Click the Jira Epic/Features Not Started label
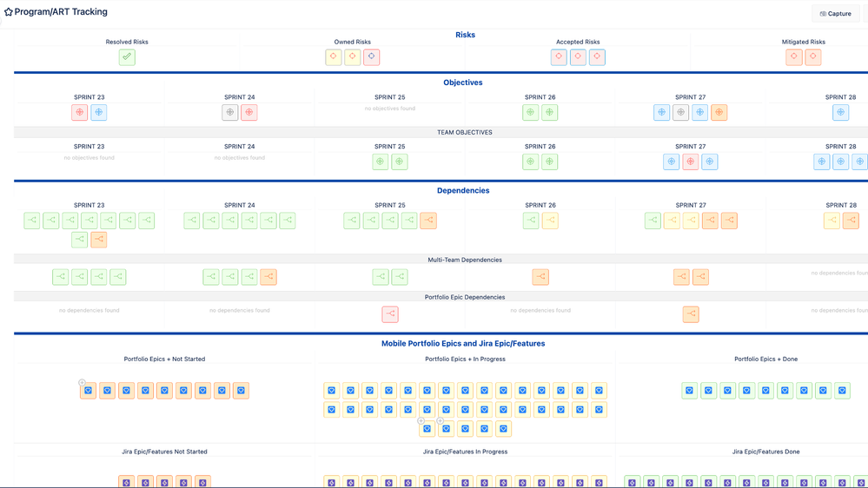 pos(164,452)
